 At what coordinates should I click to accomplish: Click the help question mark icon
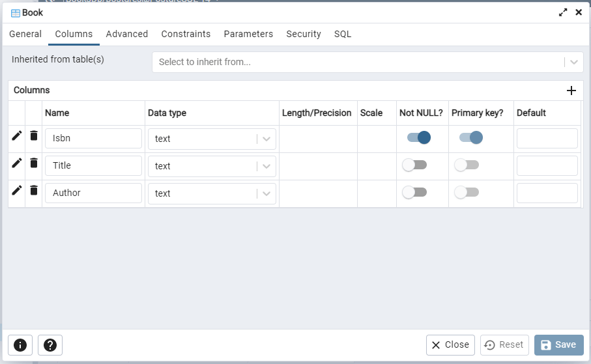point(50,345)
